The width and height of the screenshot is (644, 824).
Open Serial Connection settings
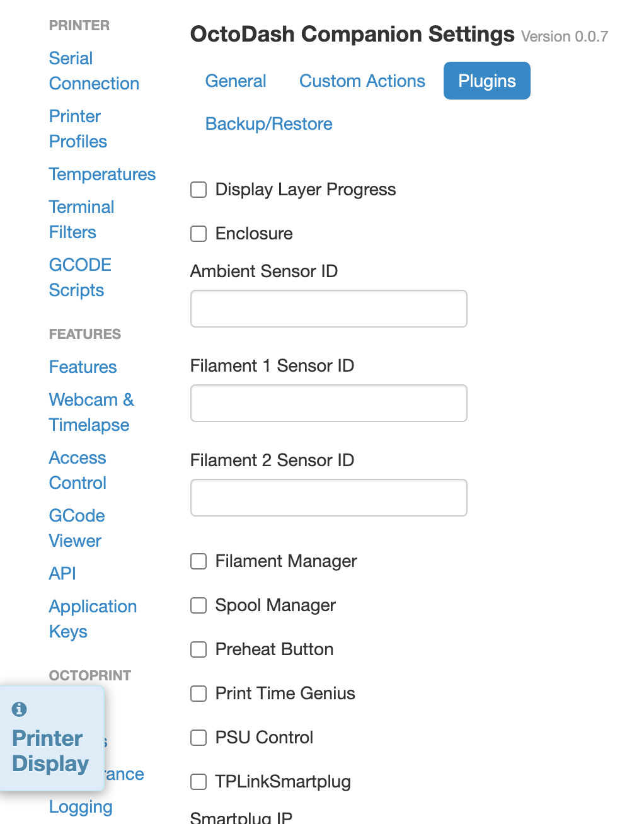pos(93,71)
